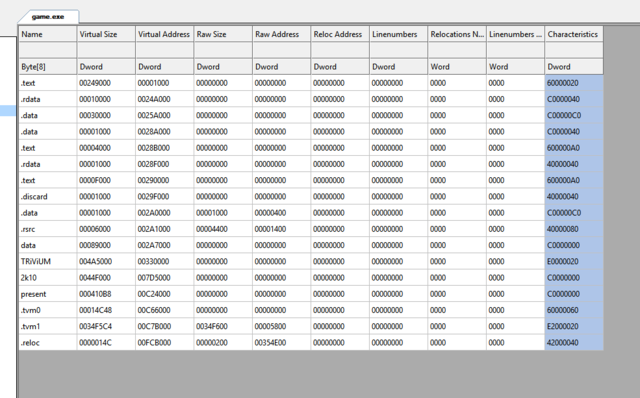This screenshot has height=398, width=640.
Task: Click the Characteristics column header
Action: (574, 34)
